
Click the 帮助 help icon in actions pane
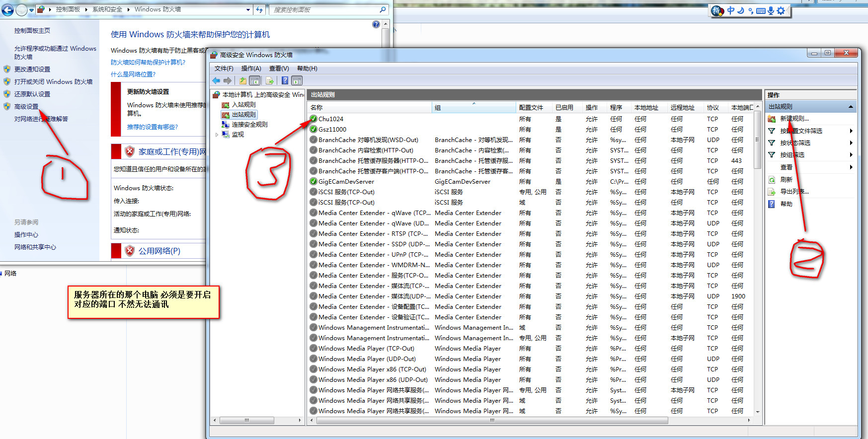coord(772,204)
